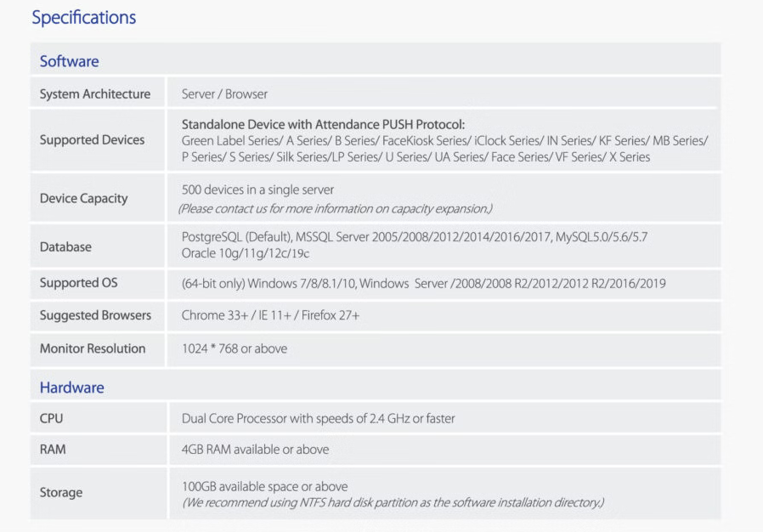This screenshot has width=763, height=532.
Task: Click the CPU row label
Action: tap(51, 419)
